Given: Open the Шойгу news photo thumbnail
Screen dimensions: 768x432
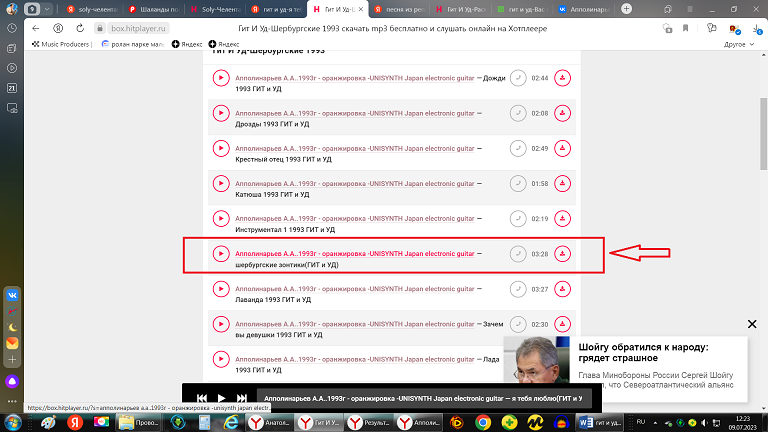Looking at the screenshot, I should [x=537, y=359].
